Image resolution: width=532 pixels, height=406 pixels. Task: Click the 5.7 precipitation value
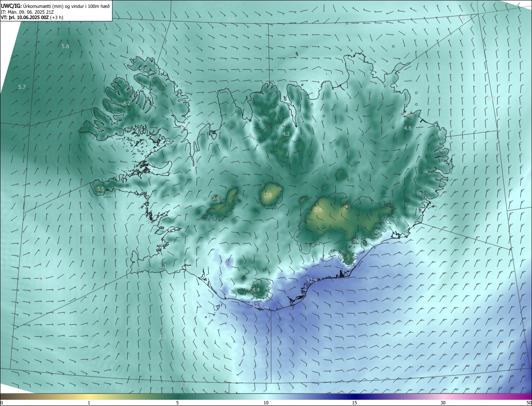[x=22, y=87]
